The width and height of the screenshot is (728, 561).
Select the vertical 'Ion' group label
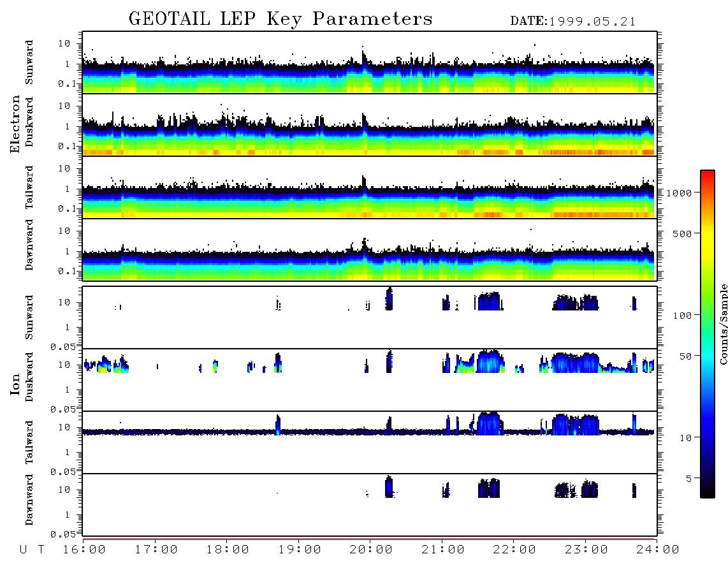15,384
